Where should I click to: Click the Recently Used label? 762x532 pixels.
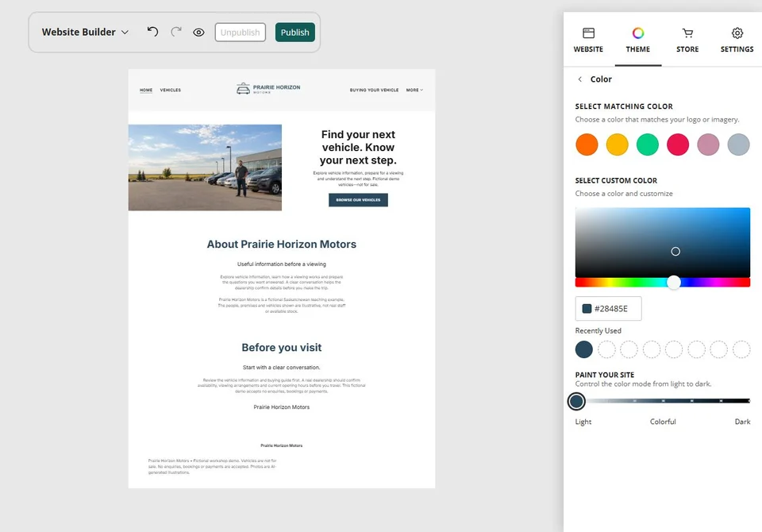pos(598,330)
